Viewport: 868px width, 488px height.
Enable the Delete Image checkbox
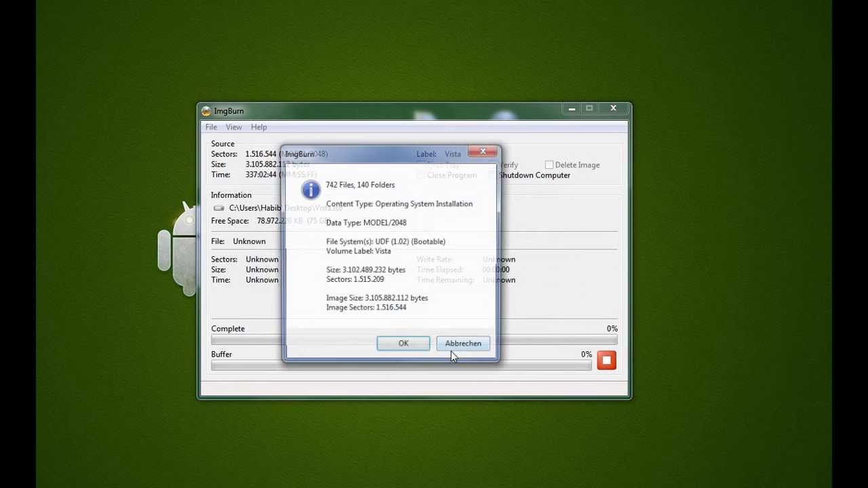pos(549,165)
